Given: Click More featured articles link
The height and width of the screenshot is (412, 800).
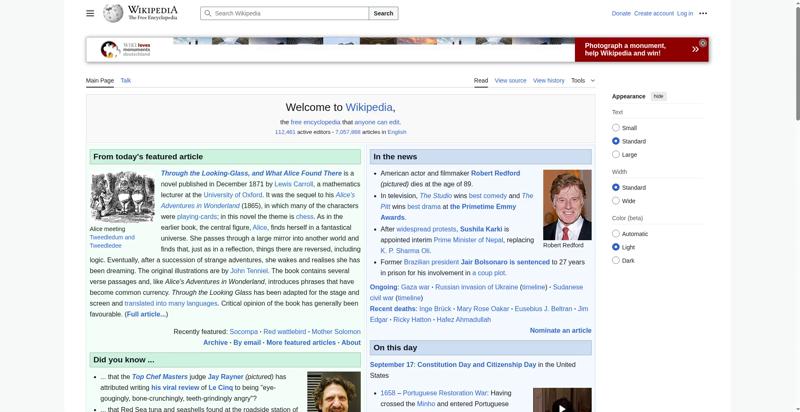Looking at the screenshot, I should [x=301, y=343].
